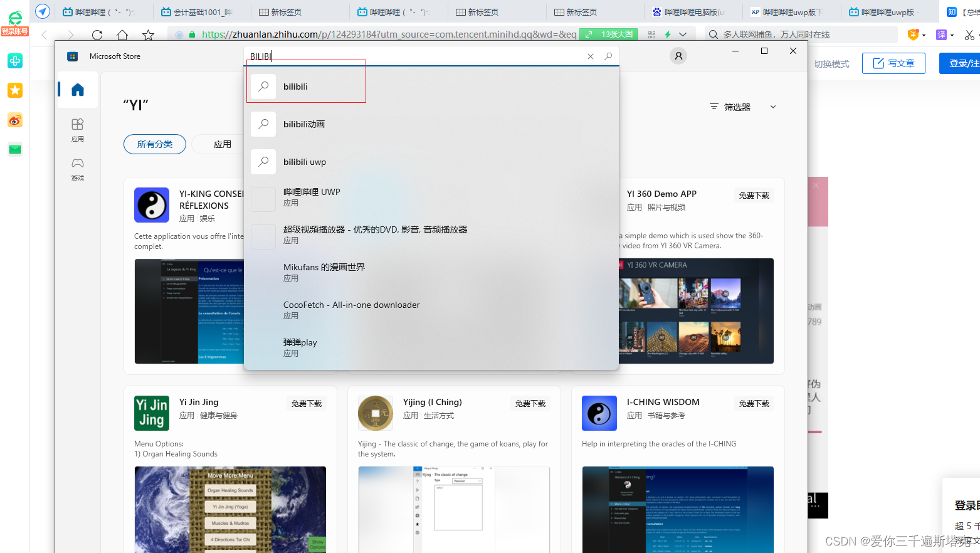This screenshot has width=980, height=553.
Task: Click the translate icon in browser toolbar
Action: 941,35
